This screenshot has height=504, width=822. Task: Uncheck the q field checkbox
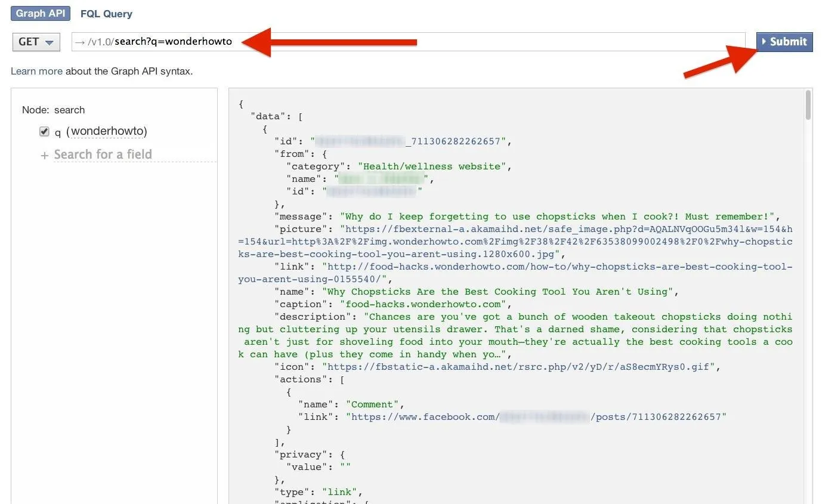click(x=44, y=131)
